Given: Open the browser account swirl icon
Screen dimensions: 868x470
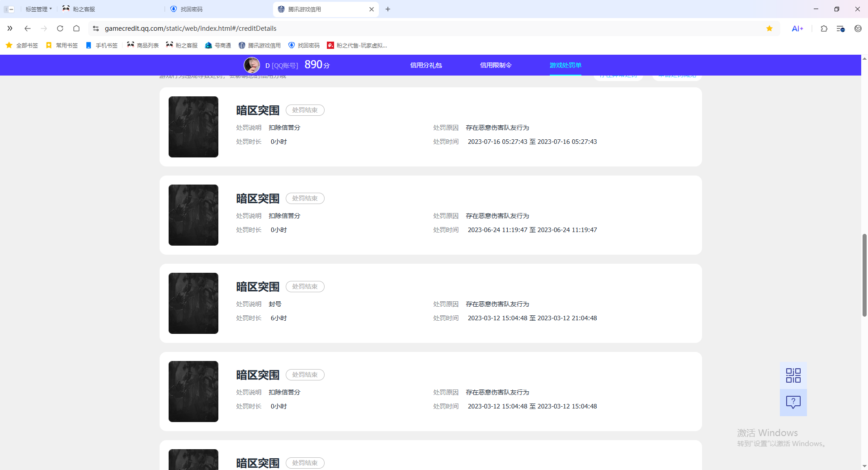Looking at the screenshot, I should click(858, 28).
